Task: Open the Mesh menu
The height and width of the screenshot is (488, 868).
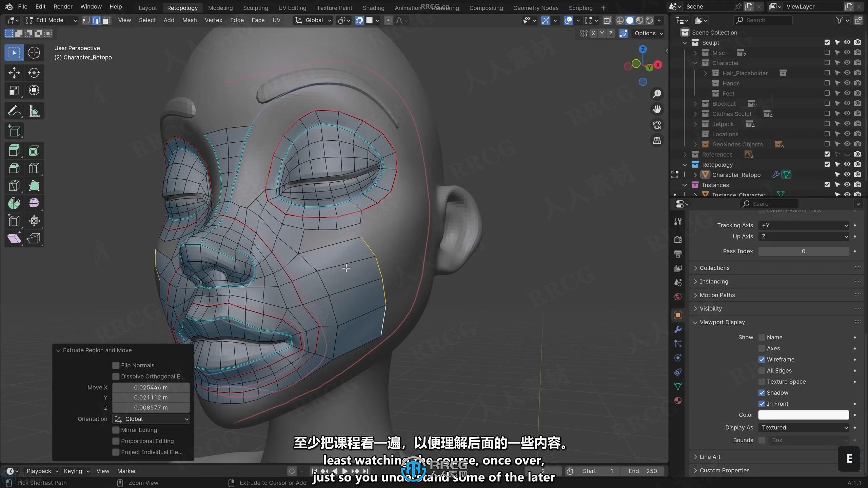Action: point(189,20)
